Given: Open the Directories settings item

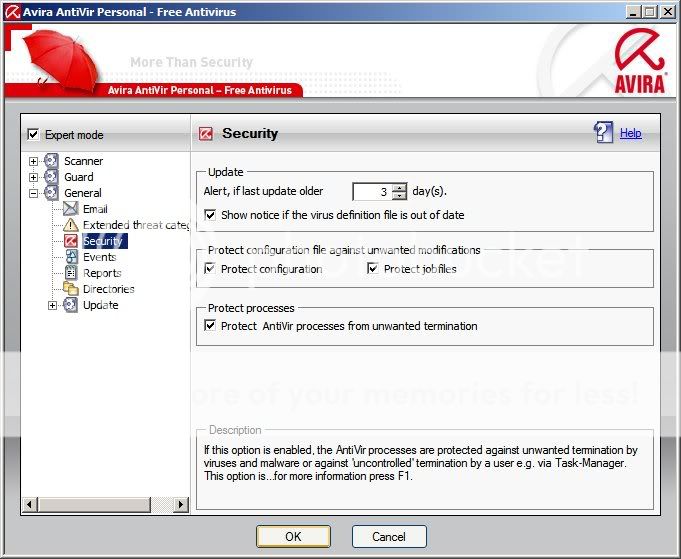Looking at the screenshot, I should 109,289.
